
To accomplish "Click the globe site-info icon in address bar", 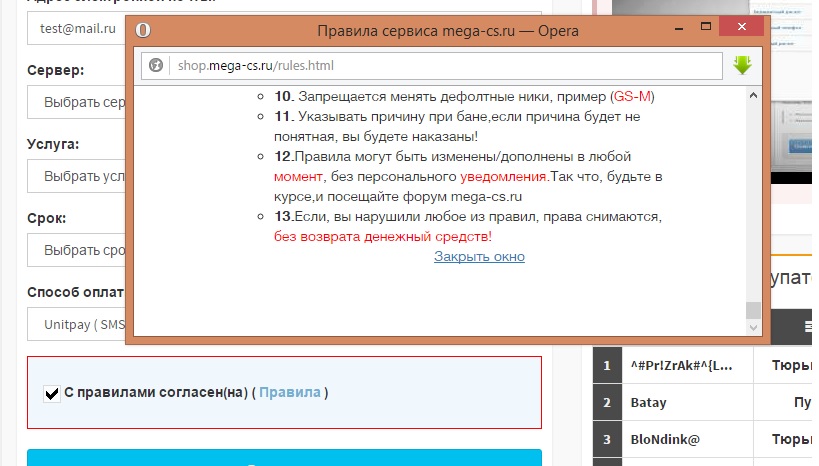I will click(156, 65).
